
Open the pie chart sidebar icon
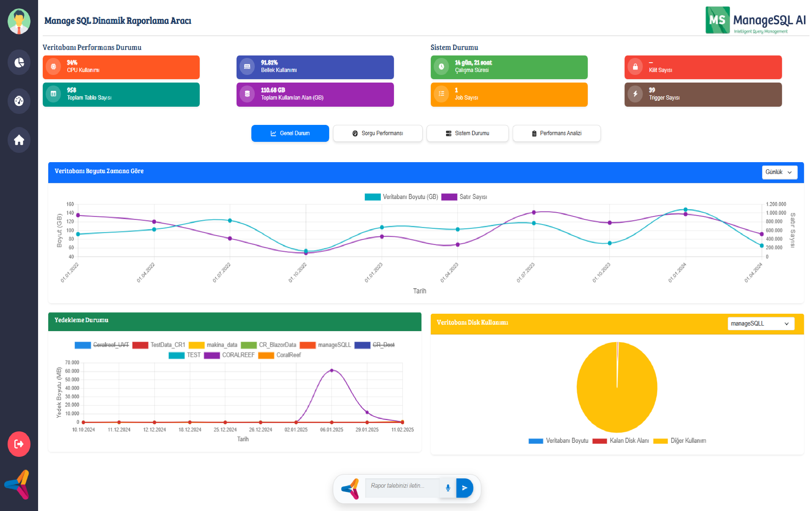click(x=19, y=63)
